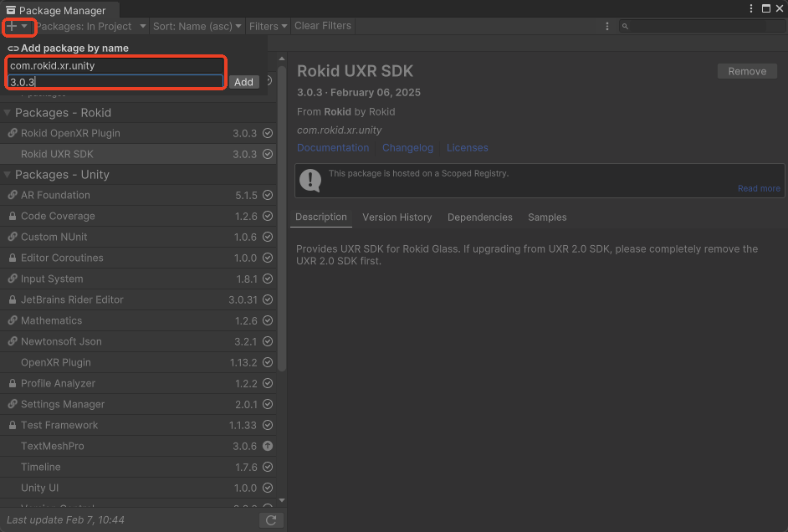Viewport: 788px width, 532px height.
Task: Click the package list vertical scrollbar
Action: tap(282, 218)
